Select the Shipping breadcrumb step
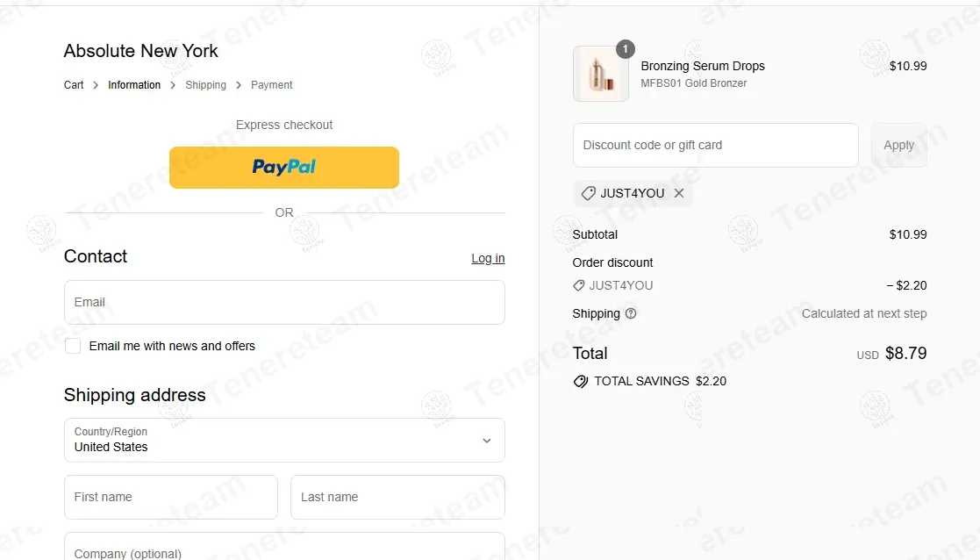The image size is (980, 560). (205, 85)
